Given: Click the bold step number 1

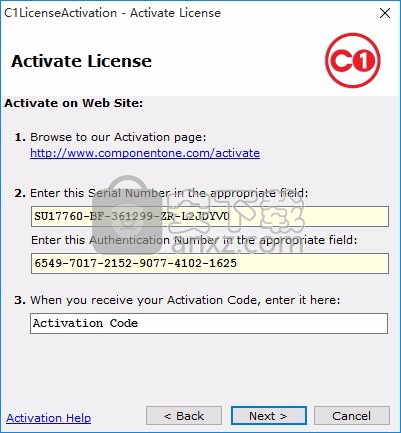Looking at the screenshot, I should (x=20, y=137).
